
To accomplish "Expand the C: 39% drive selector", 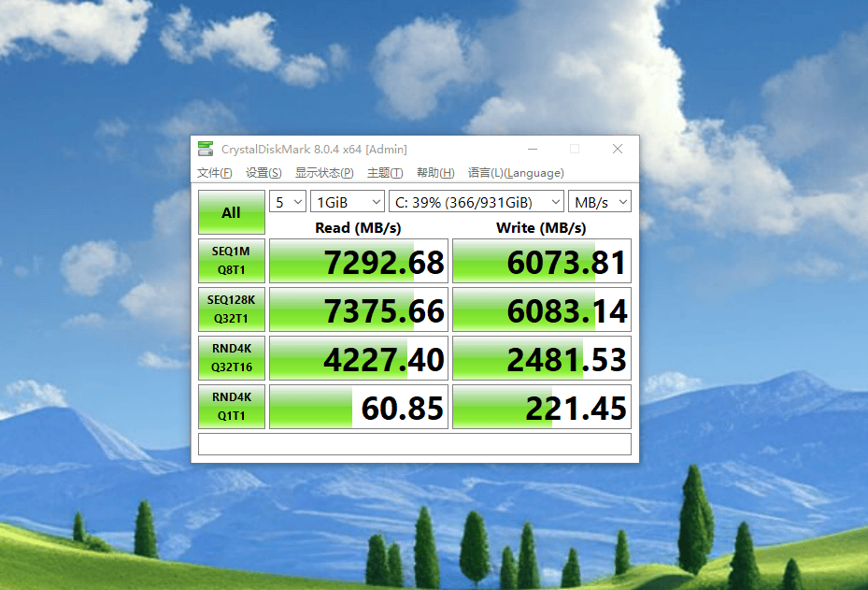I will click(477, 202).
